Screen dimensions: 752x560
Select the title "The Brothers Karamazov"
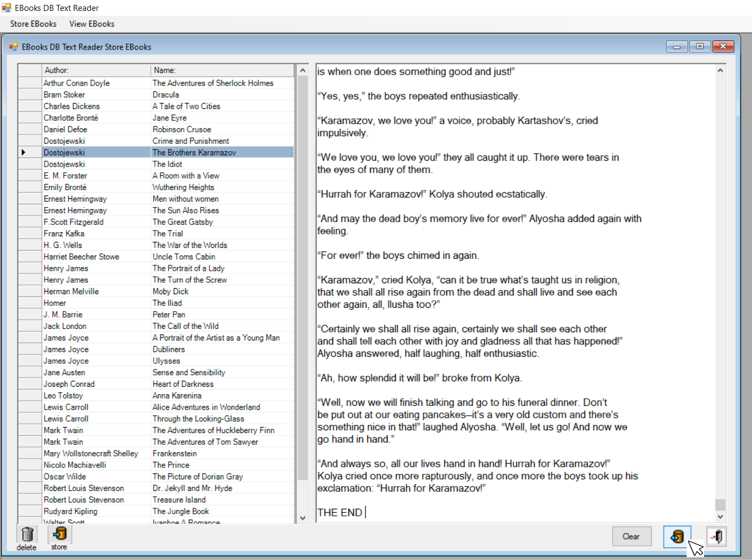[x=223, y=153]
